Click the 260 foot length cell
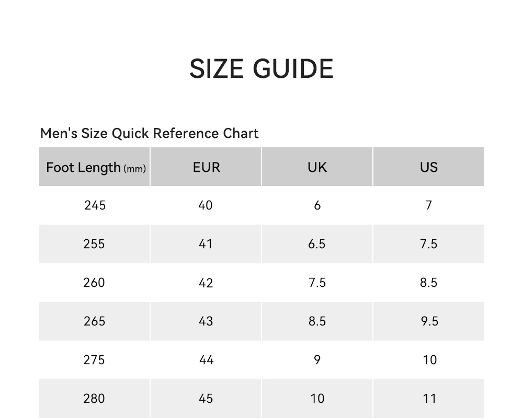Screen dimensions: 523x420 tap(94, 283)
